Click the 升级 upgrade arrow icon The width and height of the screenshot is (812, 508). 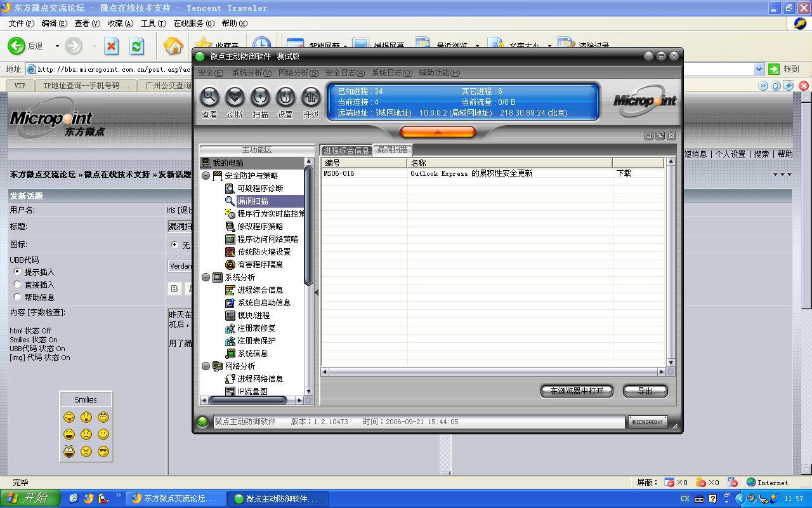(x=311, y=97)
